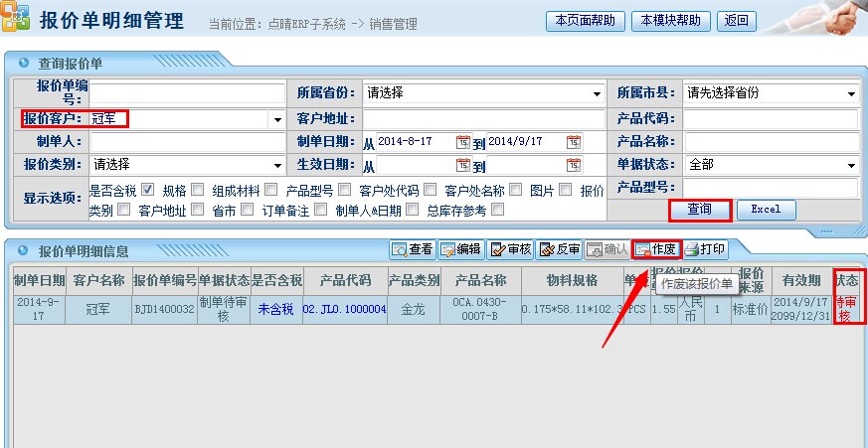Open calendar for 生效日期 start date
This screenshot has height=448, width=868.
coord(462,166)
